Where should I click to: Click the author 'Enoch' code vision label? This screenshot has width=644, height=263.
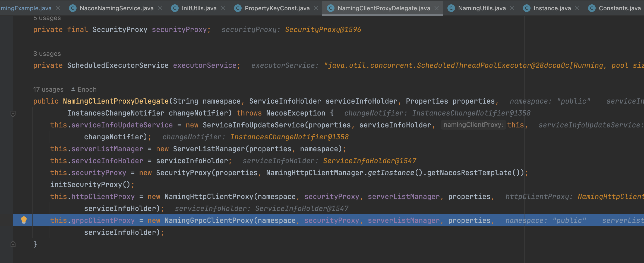pyautogui.click(x=84, y=89)
